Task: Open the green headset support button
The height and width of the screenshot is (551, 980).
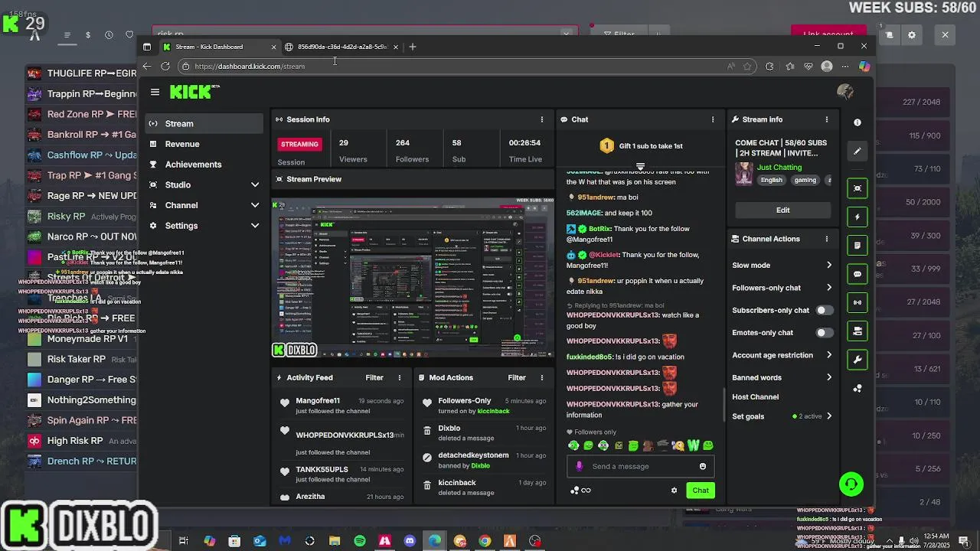Action: click(851, 484)
